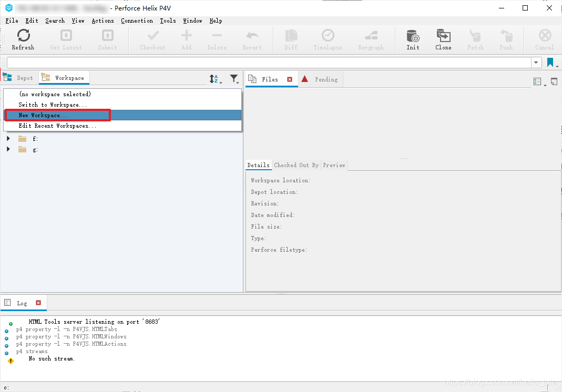Open the Connection menu
The image size is (562, 392).
[137, 21]
